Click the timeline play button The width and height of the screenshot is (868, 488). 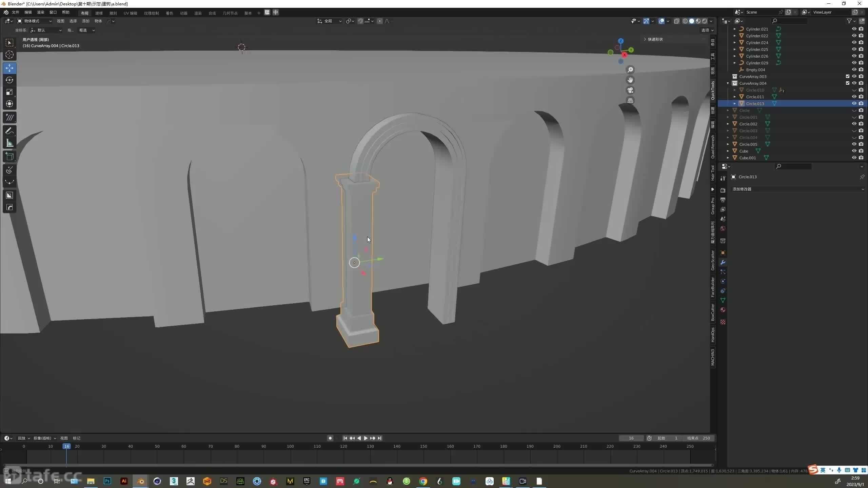(x=366, y=438)
